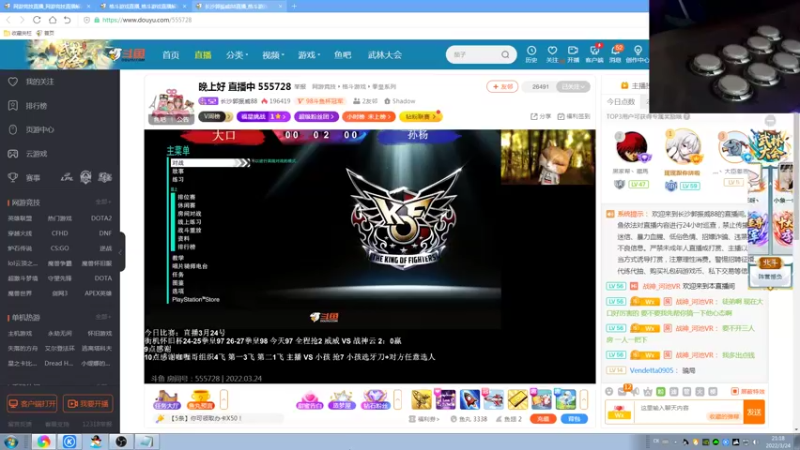Select 直播 live in the nav
The height and width of the screenshot is (450, 800).
pos(203,55)
